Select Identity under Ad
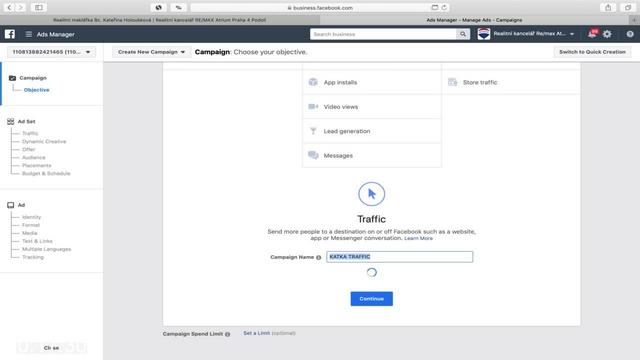640x360 pixels. pos(31,217)
